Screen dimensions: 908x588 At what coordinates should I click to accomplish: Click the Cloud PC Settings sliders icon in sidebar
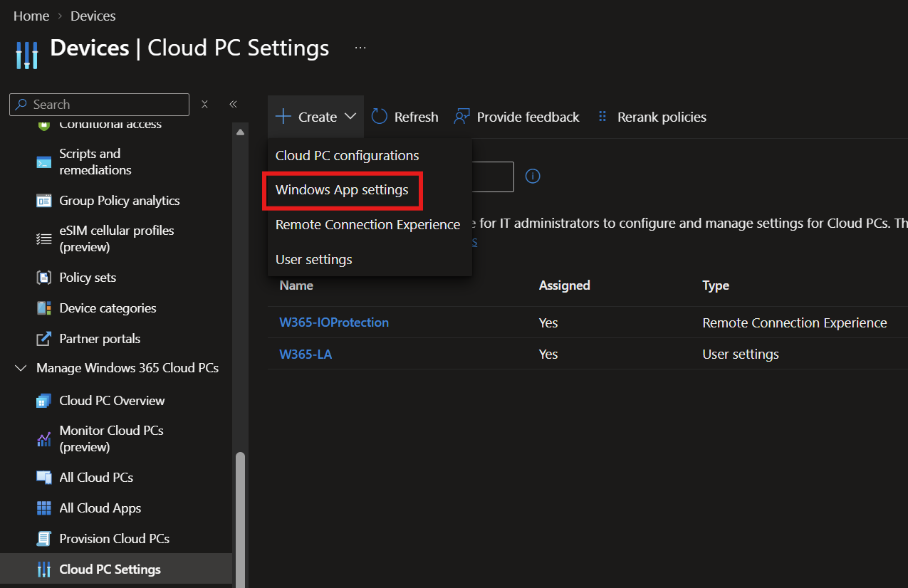pos(44,569)
